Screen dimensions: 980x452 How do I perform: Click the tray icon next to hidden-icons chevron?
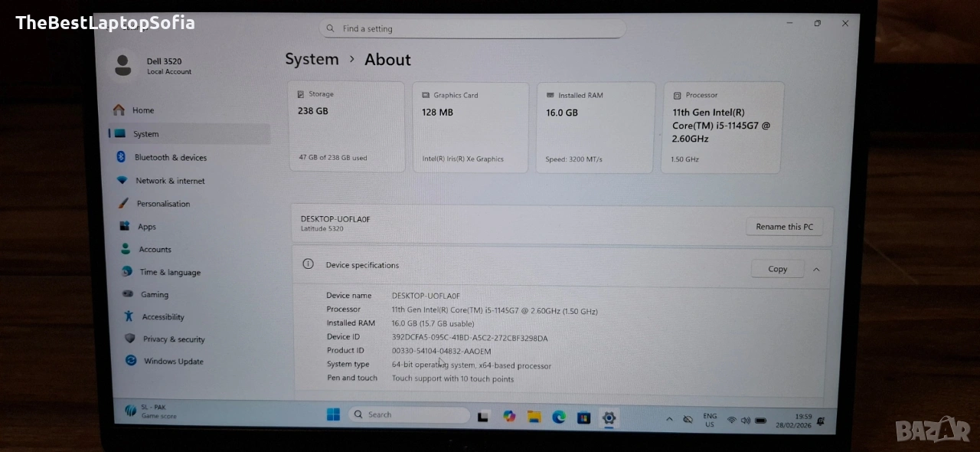pos(688,420)
